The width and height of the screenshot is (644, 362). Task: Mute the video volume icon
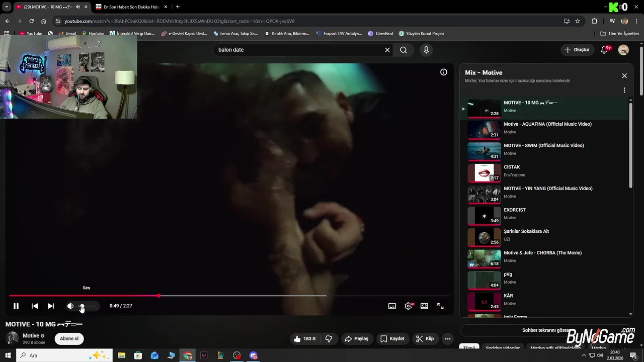(x=70, y=306)
